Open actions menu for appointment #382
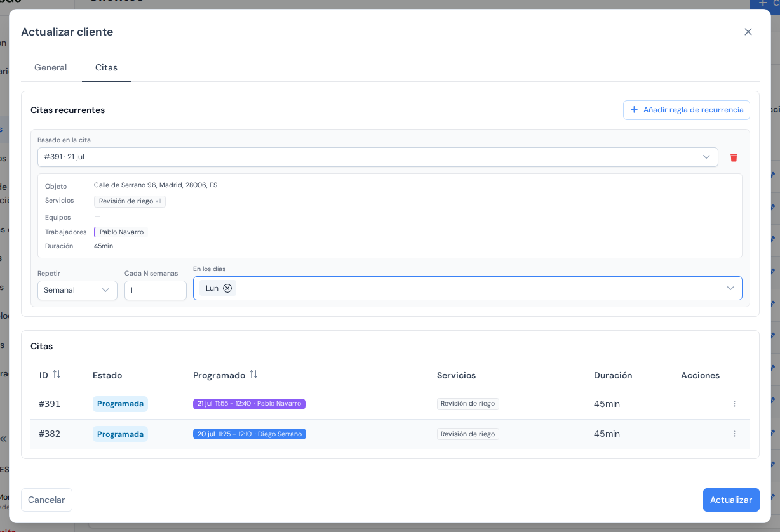The width and height of the screenshot is (780, 532). [734, 434]
